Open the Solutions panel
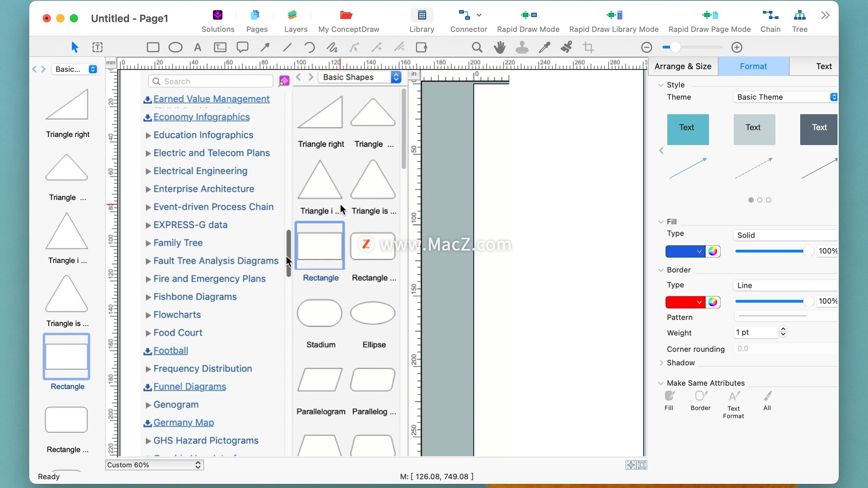Viewport: 868px width, 488px height. point(217,21)
